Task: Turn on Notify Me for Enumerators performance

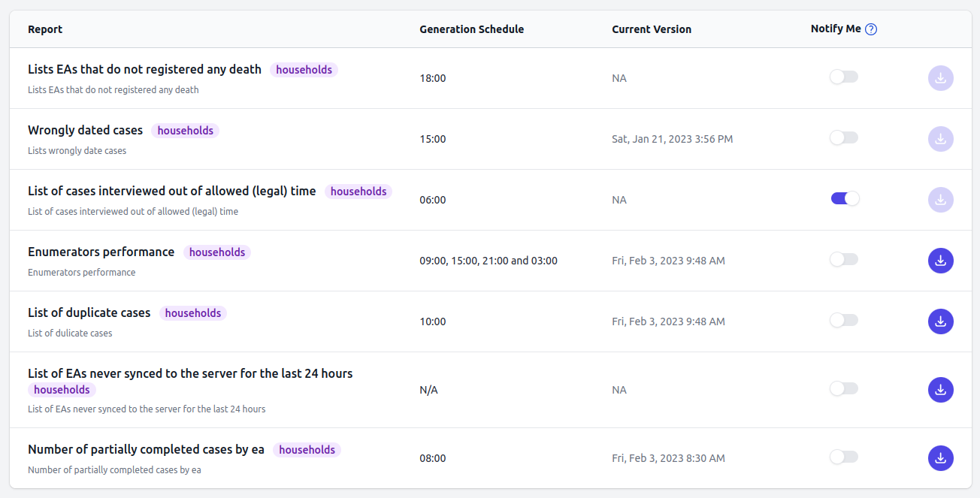Action: (844, 259)
